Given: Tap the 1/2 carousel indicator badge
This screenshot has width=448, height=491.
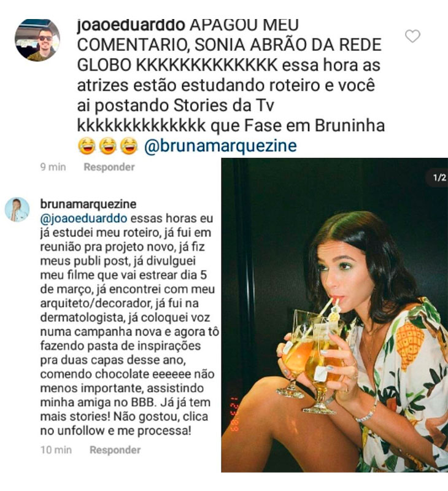Looking at the screenshot, I should pyautogui.click(x=439, y=177).
